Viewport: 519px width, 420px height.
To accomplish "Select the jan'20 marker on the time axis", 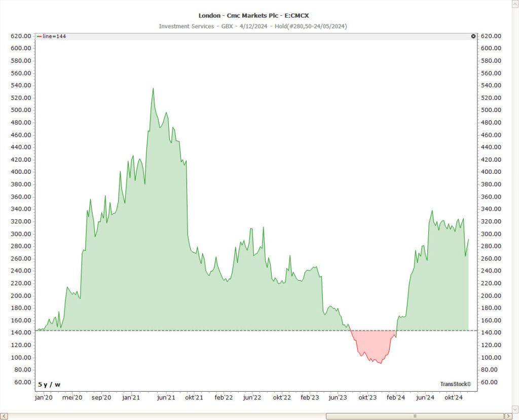I will pos(43,398).
